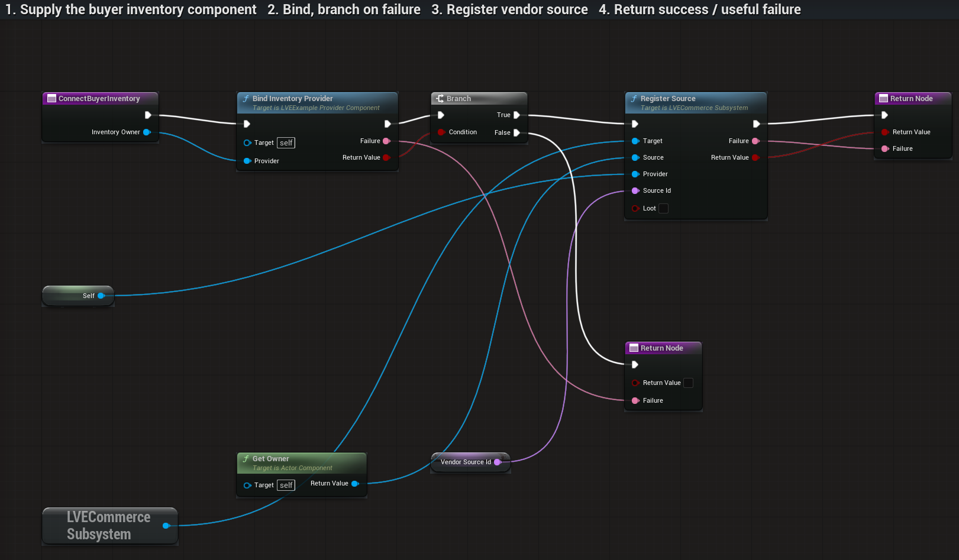Click the Loot input pin
Image resolution: width=959 pixels, height=560 pixels.
(x=635, y=209)
